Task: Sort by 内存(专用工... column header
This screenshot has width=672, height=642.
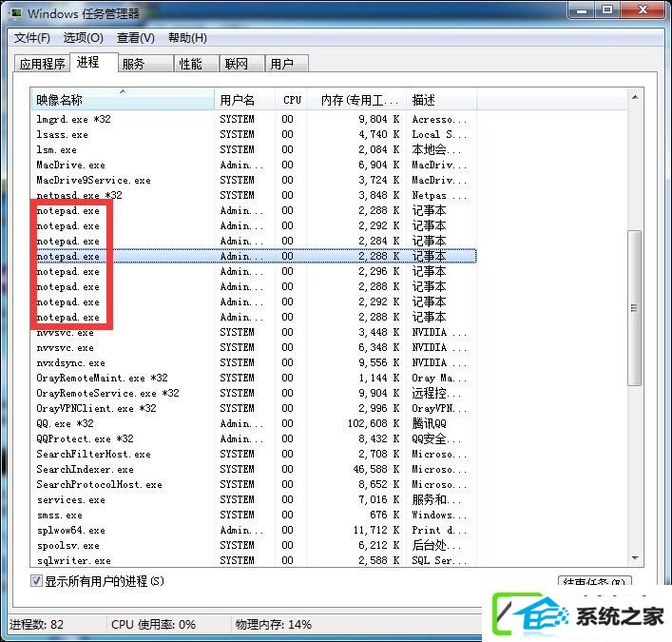Action: coord(357,100)
